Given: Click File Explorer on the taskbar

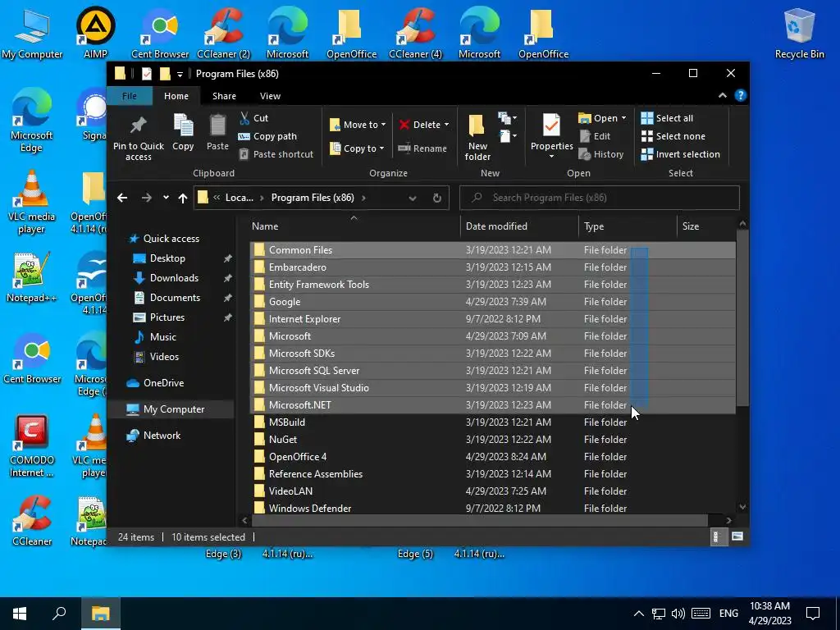Looking at the screenshot, I should click(x=100, y=614).
